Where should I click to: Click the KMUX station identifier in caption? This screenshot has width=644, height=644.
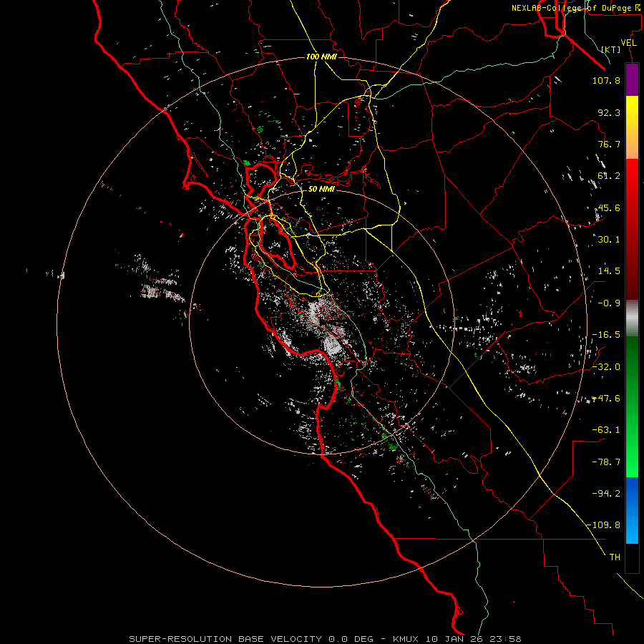click(x=406, y=639)
